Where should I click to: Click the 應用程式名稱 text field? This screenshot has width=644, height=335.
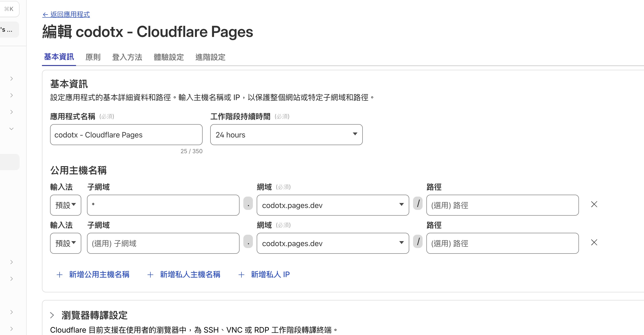click(x=126, y=135)
